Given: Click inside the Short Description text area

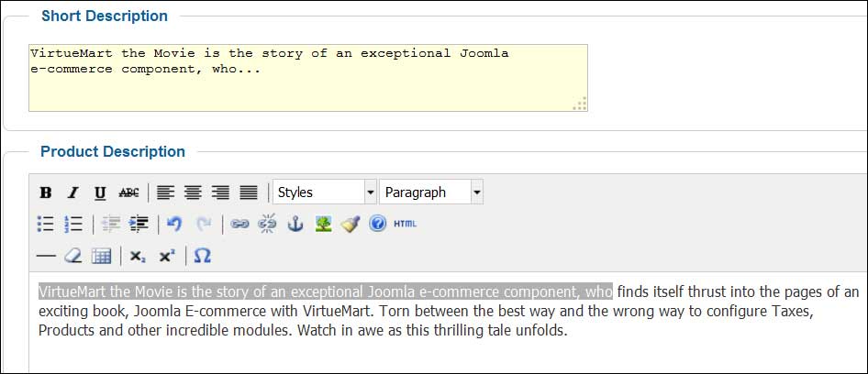Looking at the screenshot, I should [308, 78].
